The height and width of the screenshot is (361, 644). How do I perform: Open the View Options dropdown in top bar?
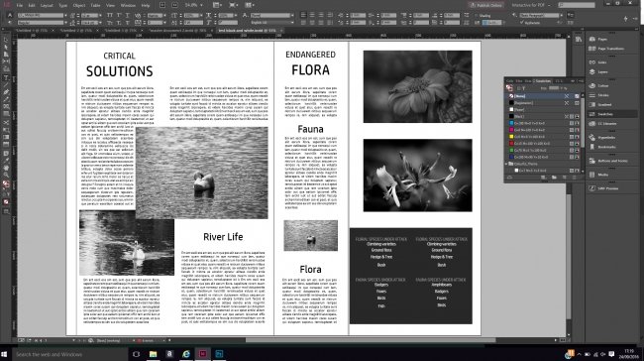(218, 5)
